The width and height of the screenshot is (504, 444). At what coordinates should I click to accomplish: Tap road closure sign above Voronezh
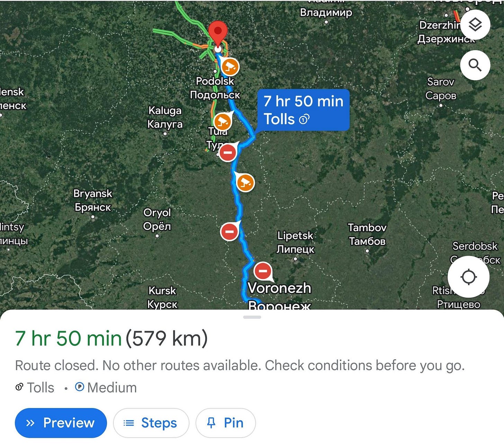pyautogui.click(x=263, y=271)
